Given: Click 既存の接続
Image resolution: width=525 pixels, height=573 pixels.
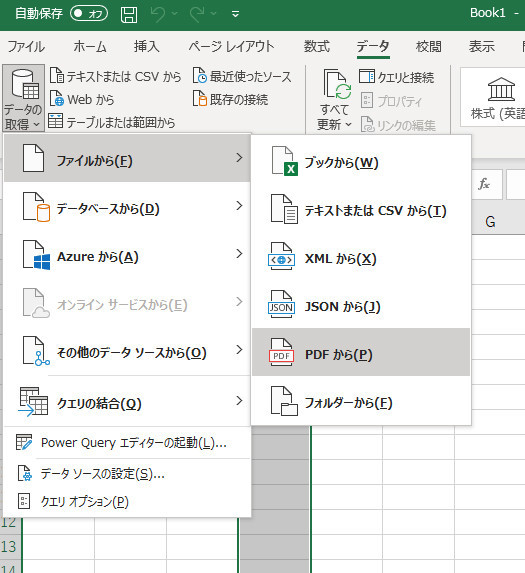Looking at the screenshot, I should click(231, 99).
